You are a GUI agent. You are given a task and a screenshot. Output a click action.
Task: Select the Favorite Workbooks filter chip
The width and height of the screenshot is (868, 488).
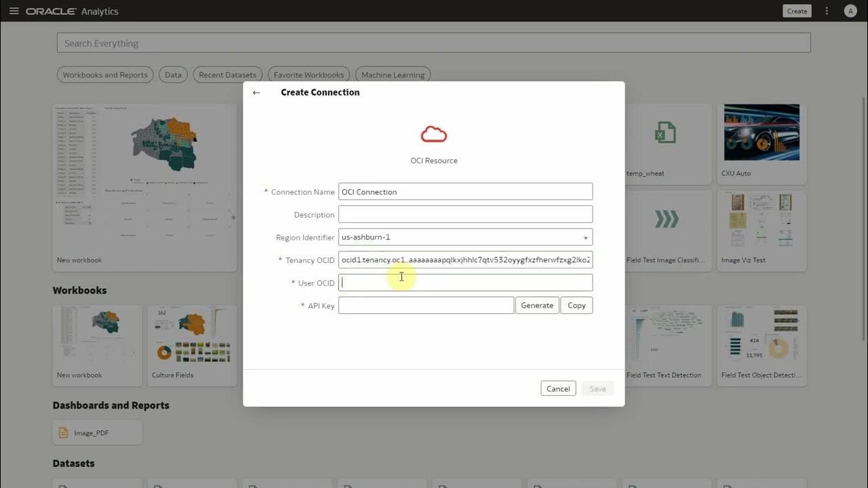coord(309,75)
